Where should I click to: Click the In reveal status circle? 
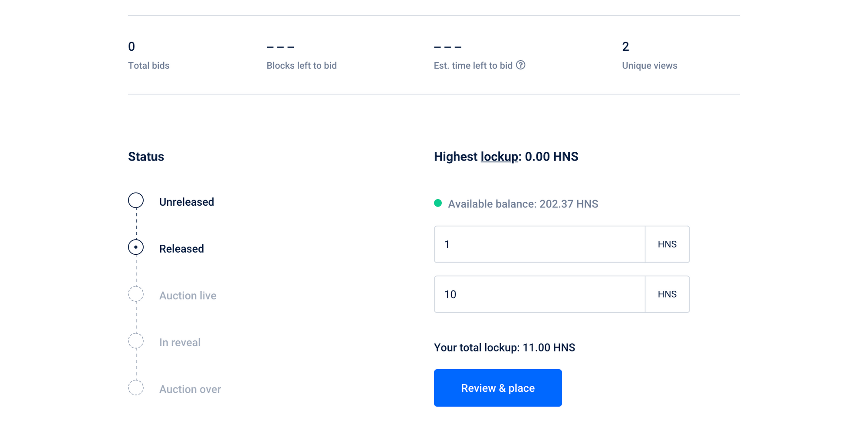(137, 341)
